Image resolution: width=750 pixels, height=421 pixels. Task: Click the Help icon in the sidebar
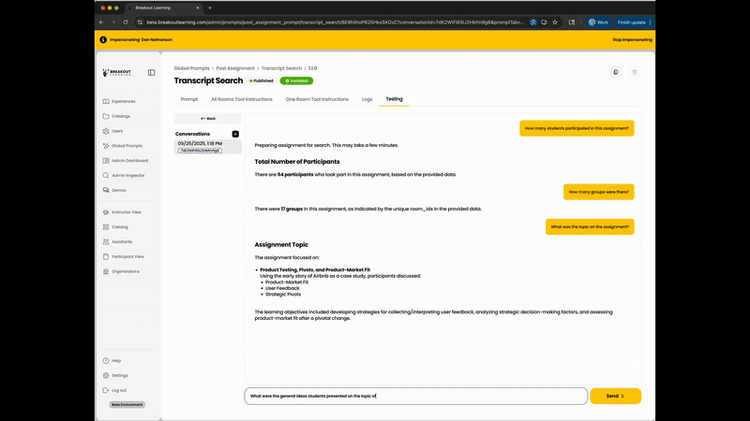click(x=106, y=360)
